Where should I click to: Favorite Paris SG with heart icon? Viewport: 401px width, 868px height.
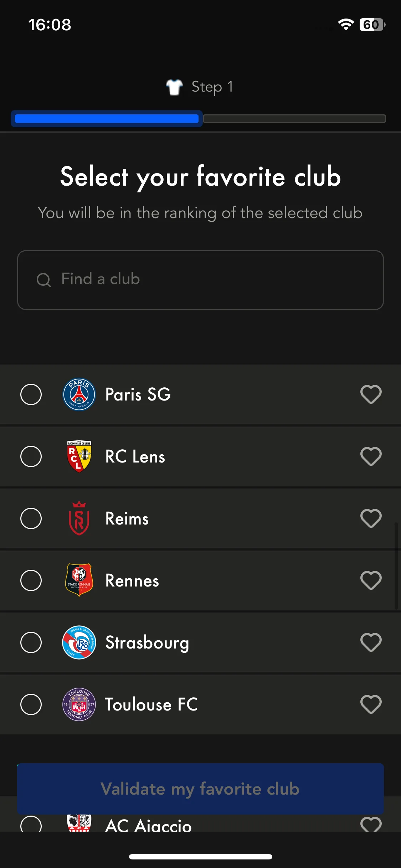coord(371,394)
